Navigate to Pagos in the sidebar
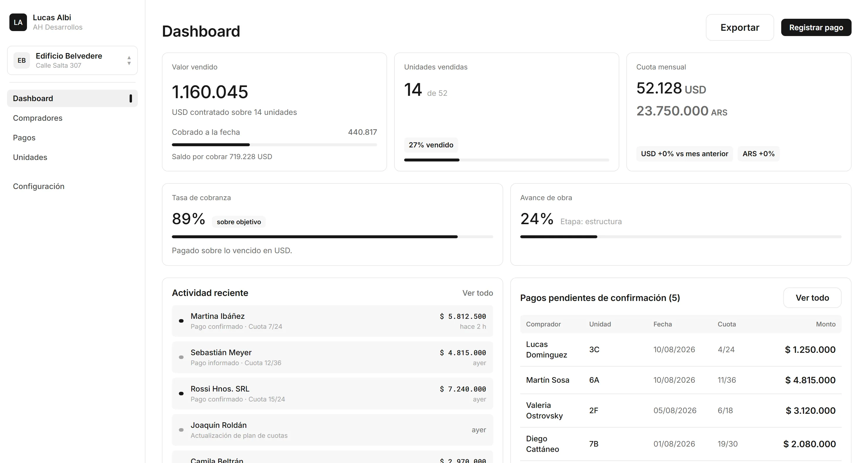Viewport: 868px width, 463px height. [24, 137]
